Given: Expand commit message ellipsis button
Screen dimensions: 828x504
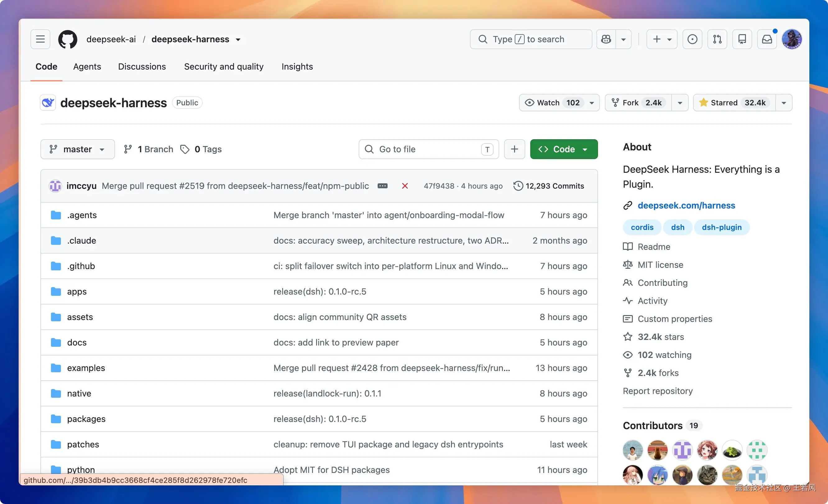Looking at the screenshot, I should click(382, 186).
